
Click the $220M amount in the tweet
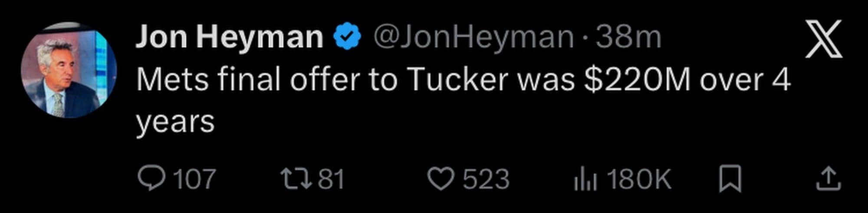pyautogui.click(x=637, y=80)
